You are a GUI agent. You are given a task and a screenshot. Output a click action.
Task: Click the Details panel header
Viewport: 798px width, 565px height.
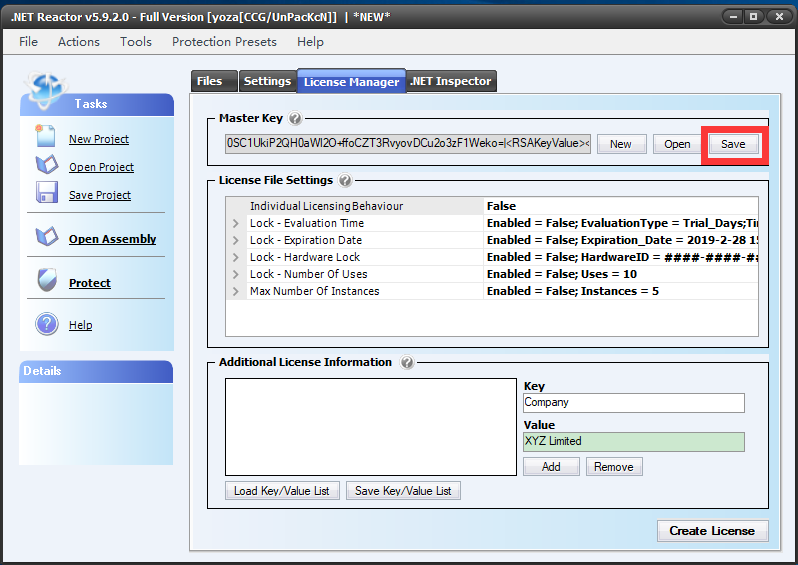tap(96, 372)
